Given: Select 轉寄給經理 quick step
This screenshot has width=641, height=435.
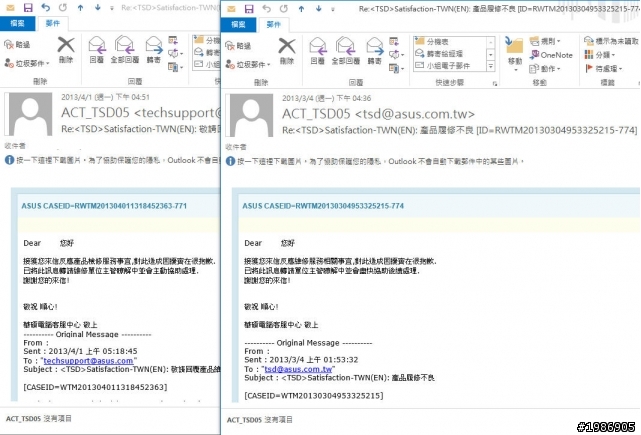Looking at the screenshot, I should click(450, 54).
